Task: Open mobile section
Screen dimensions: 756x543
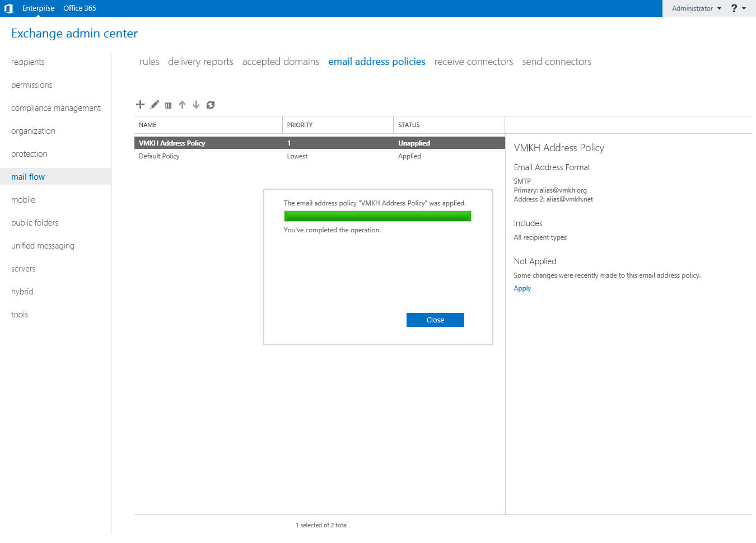Action: (23, 200)
